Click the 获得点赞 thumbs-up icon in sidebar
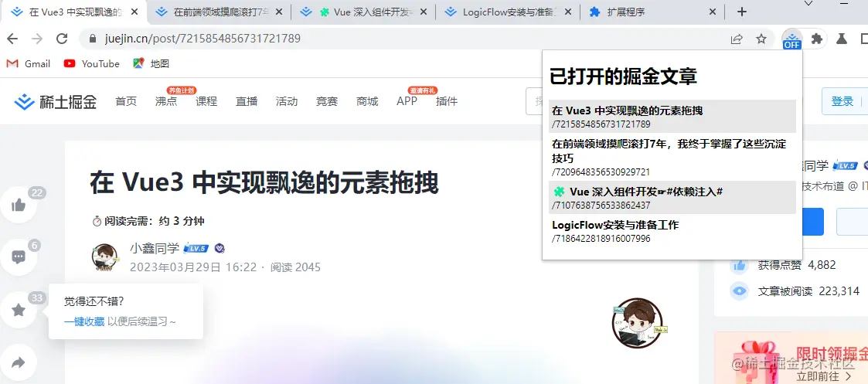The image size is (868, 384). [x=739, y=265]
